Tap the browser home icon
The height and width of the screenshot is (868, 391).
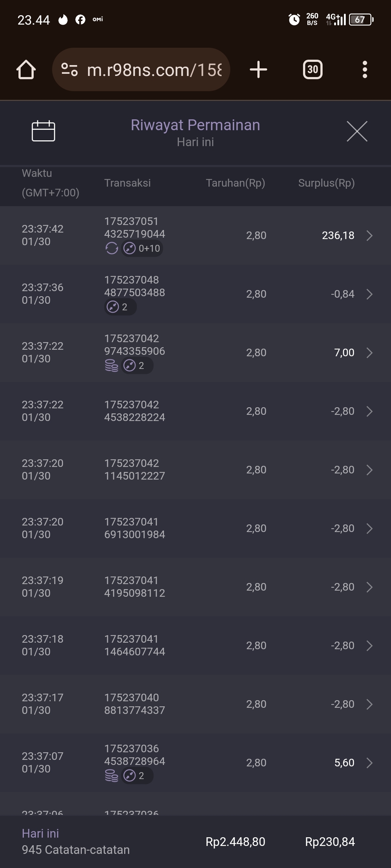26,69
